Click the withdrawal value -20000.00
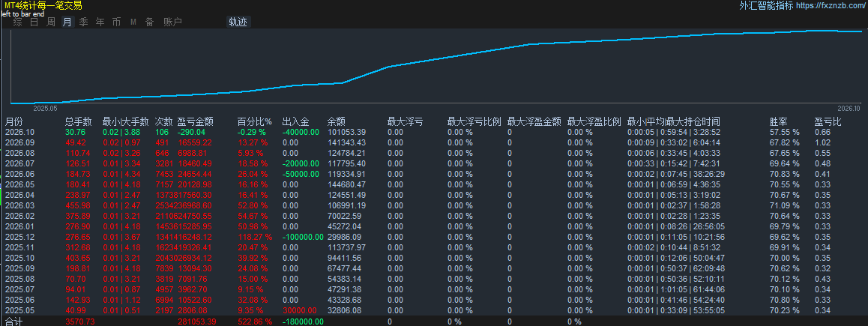868x326 pixels. (x=301, y=163)
